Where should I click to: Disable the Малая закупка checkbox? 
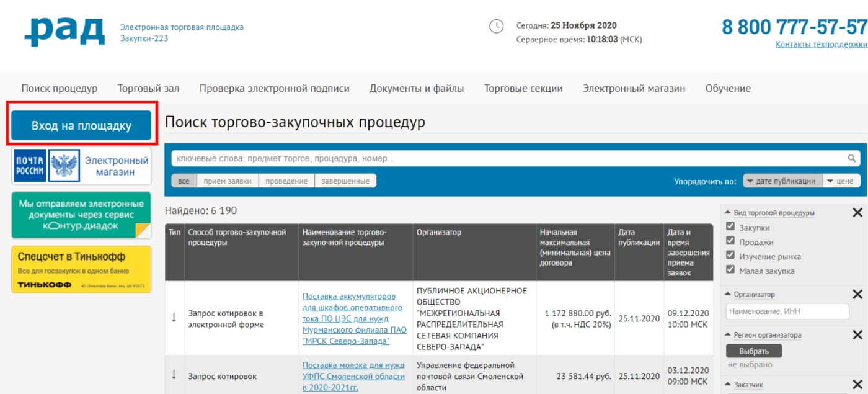(x=730, y=270)
